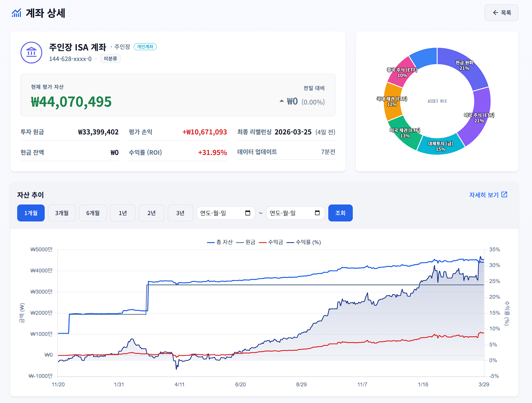Click the start date input field

[220, 213]
